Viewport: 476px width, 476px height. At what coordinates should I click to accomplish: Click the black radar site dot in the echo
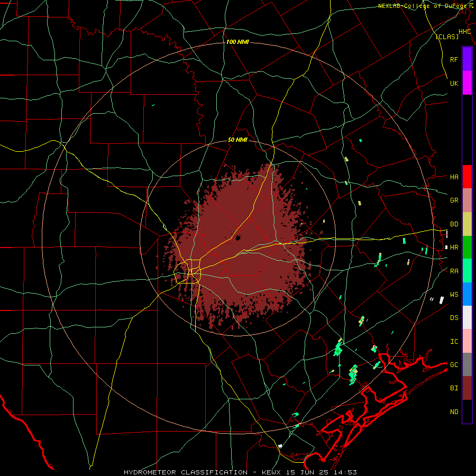pyautogui.click(x=238, y=238)
